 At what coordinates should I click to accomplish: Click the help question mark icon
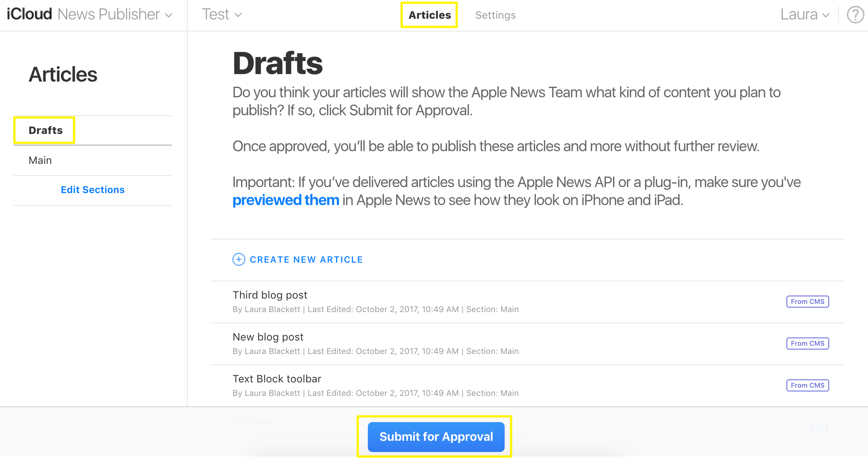pos(855,15)
